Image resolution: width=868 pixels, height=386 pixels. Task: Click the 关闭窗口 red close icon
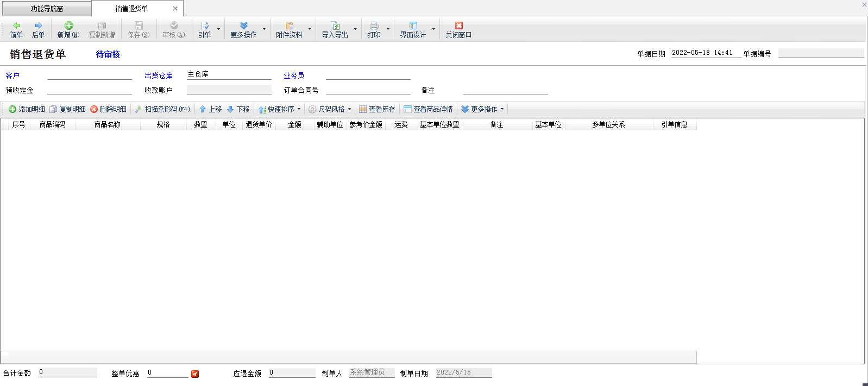coord(459,26)
